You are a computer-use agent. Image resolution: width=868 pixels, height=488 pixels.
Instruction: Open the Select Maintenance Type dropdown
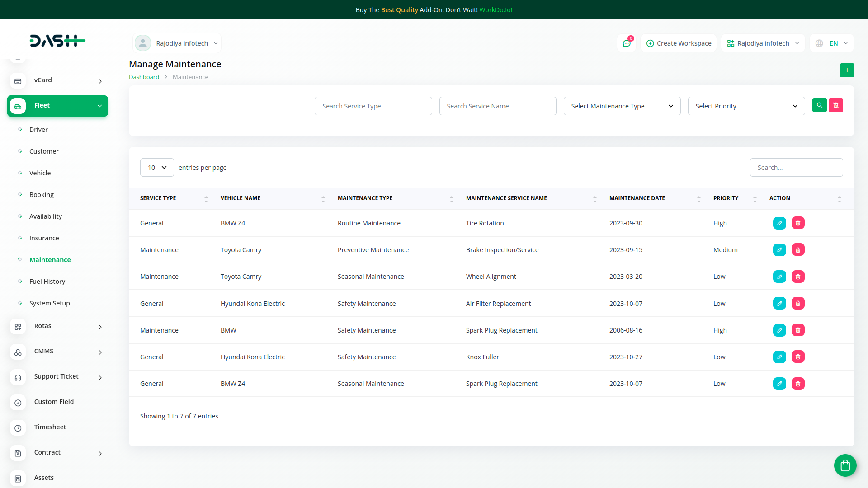point(622,106)
